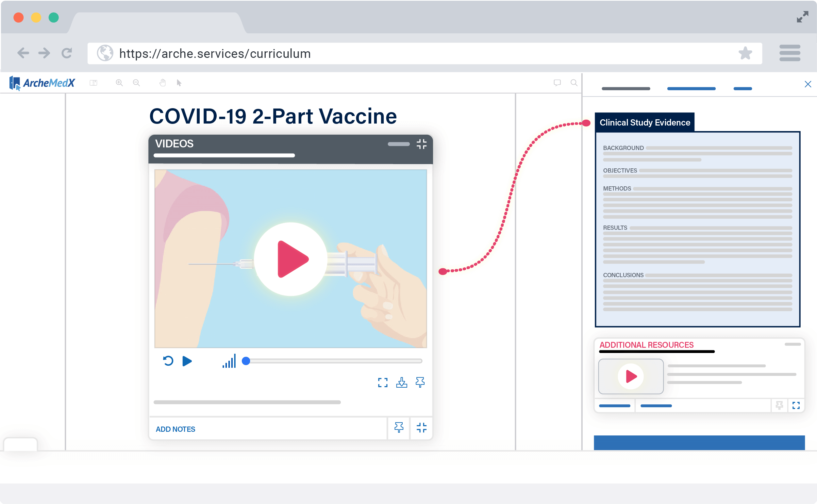
Task: Close the side panel with X
Action: click(x=808, y=84)
